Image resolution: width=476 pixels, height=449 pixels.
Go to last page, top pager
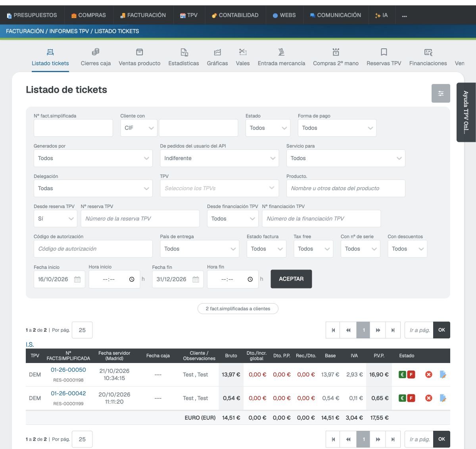pos(393,330)
